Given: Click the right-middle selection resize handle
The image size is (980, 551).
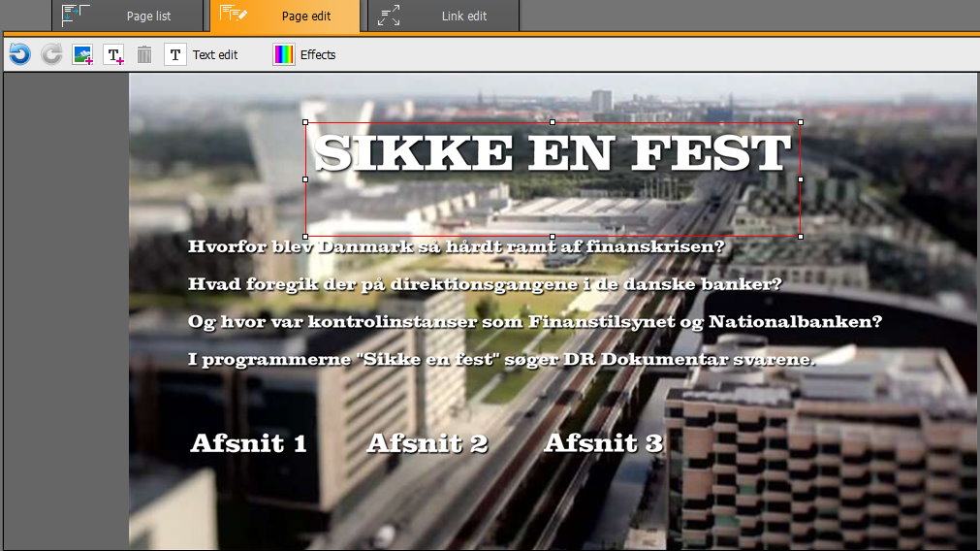Looking at the screenshot, I should (801, 179).
